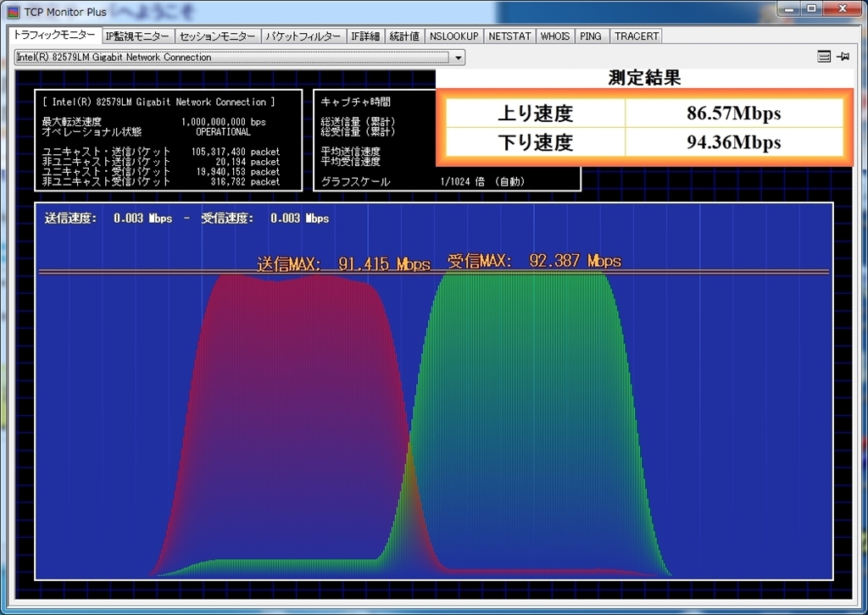Open the パケットフィルター tab
The image size is (868, 615).
point(303,36)
